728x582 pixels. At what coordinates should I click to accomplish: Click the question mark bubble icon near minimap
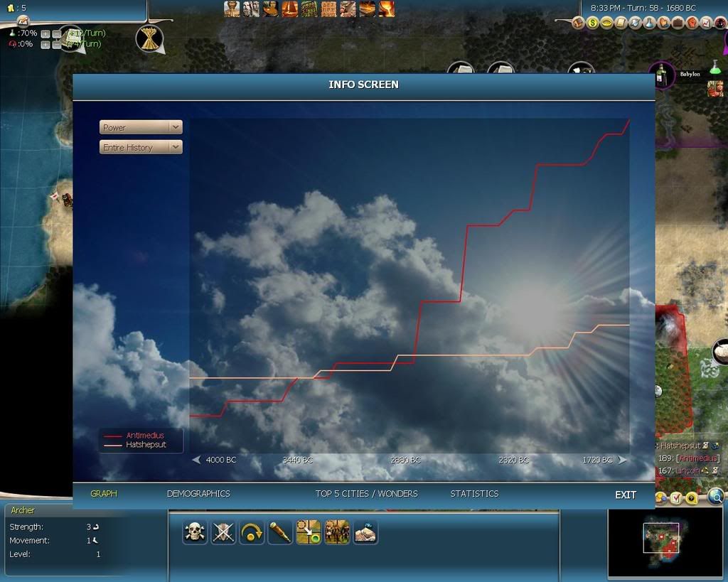692,498
